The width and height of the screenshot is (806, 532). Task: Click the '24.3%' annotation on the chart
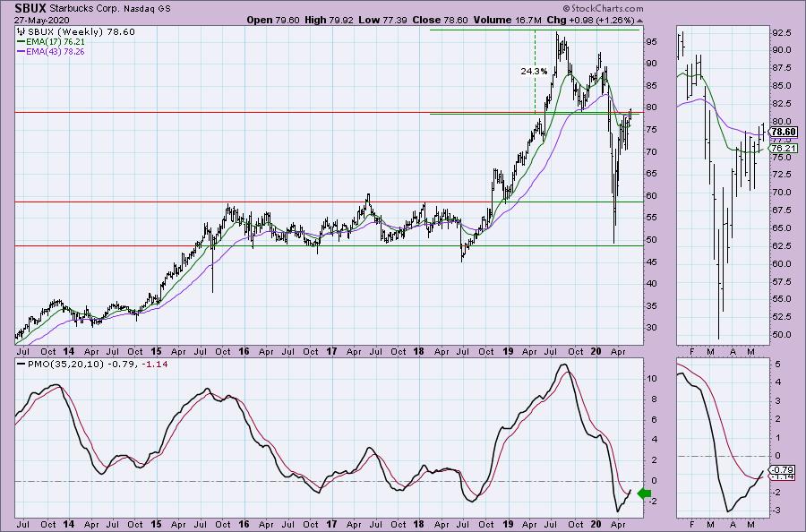coord(534,72)
